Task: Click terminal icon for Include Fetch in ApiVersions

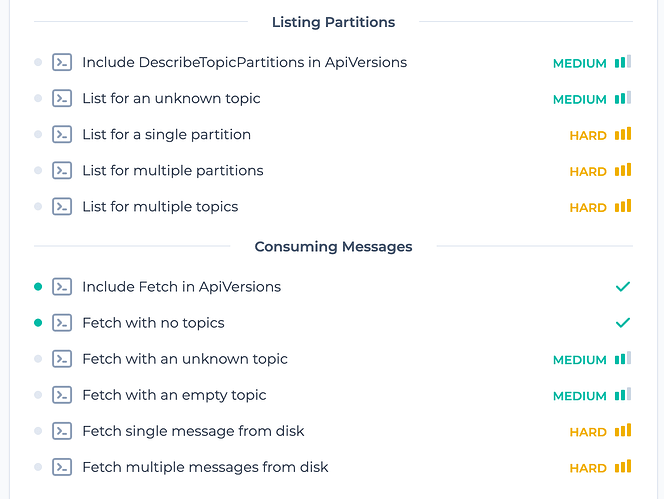Action: 62,287
